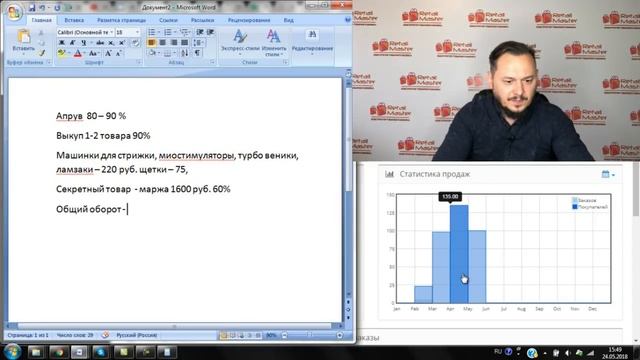Switch to the Рассылки tab
The image size is (640, 360).
point(202,20)
